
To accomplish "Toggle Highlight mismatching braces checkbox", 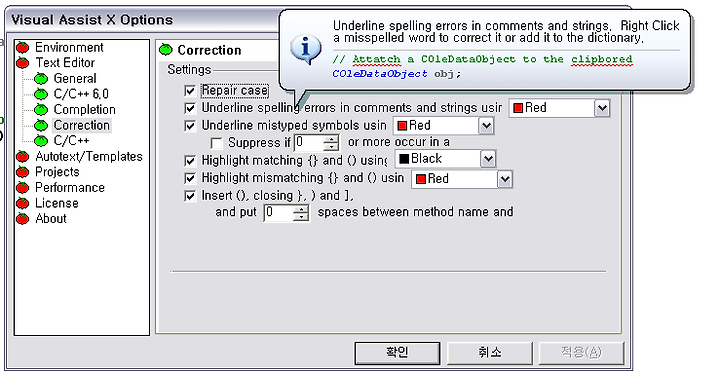I will click(190, 178).
